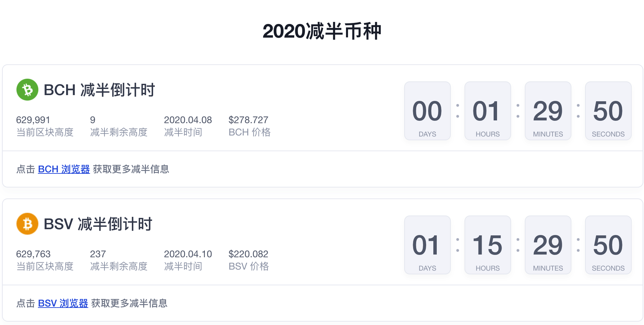Click BSV remaining height 237
This screenshot has width=644, height=325.
(x=98, y=254)
